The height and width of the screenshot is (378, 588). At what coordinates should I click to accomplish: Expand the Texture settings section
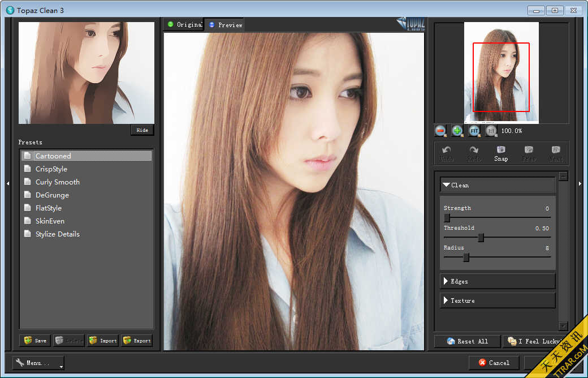(x=498, y=300)
